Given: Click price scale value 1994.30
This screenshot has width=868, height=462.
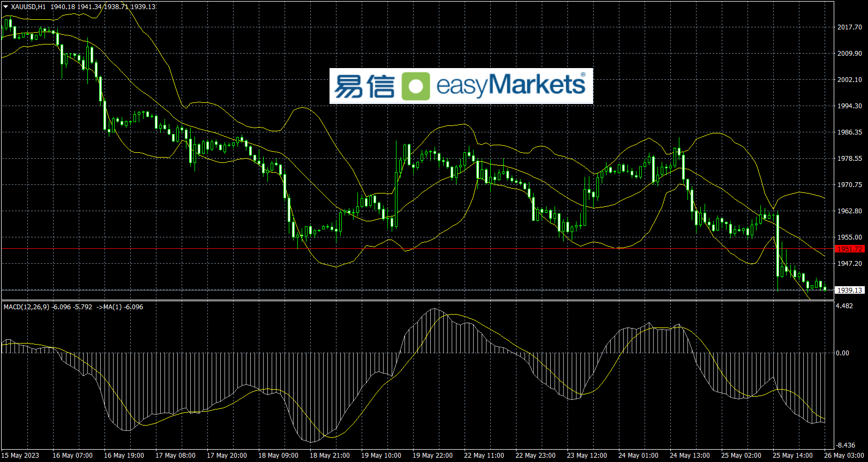Looking at the screenshot, I should click(850, 106).
